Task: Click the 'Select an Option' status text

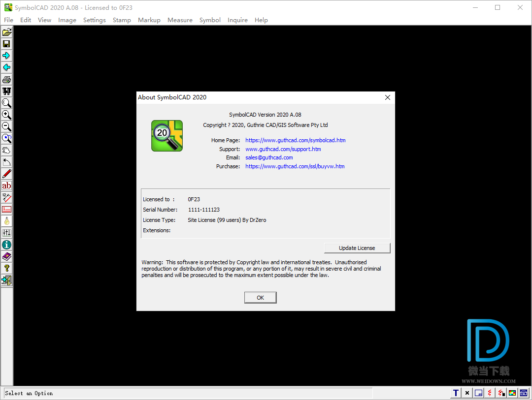Action: [29, 393]
